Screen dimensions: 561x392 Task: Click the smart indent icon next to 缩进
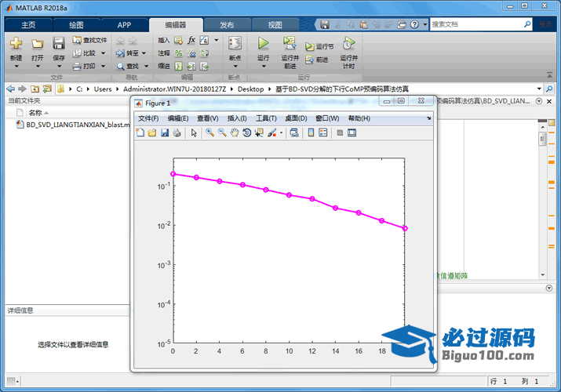point(179,66)
